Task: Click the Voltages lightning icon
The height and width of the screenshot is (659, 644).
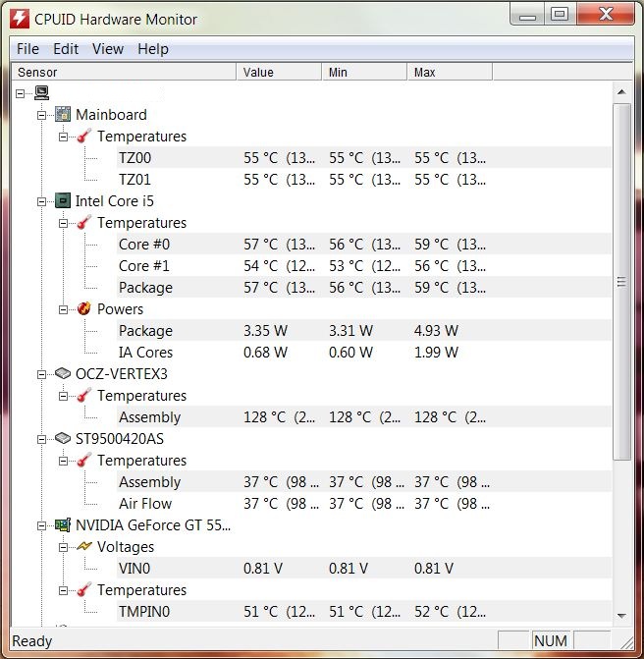Action: click(x=84, y=546)
